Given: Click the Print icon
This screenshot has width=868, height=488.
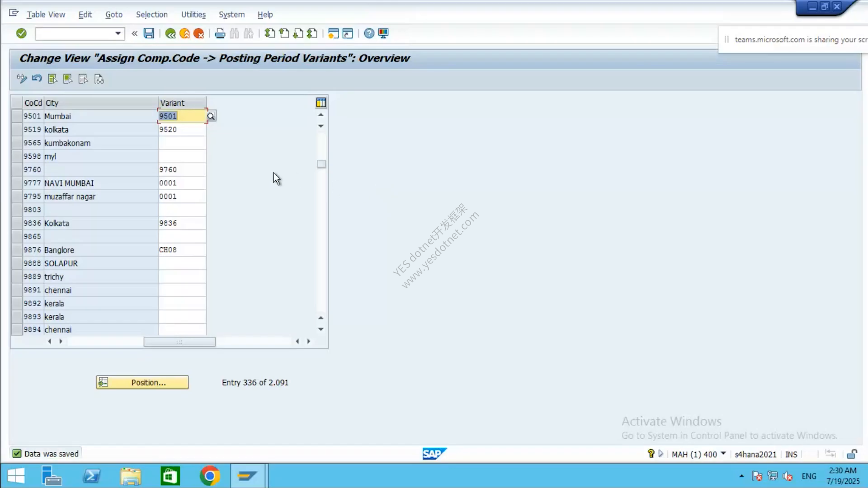Looking at the screenshot, I should click(220, 33).
